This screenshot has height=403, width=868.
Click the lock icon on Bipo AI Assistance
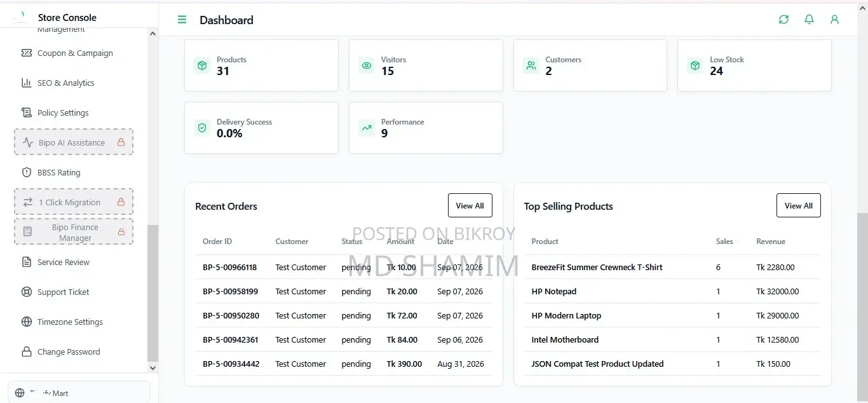coord(121,142)
